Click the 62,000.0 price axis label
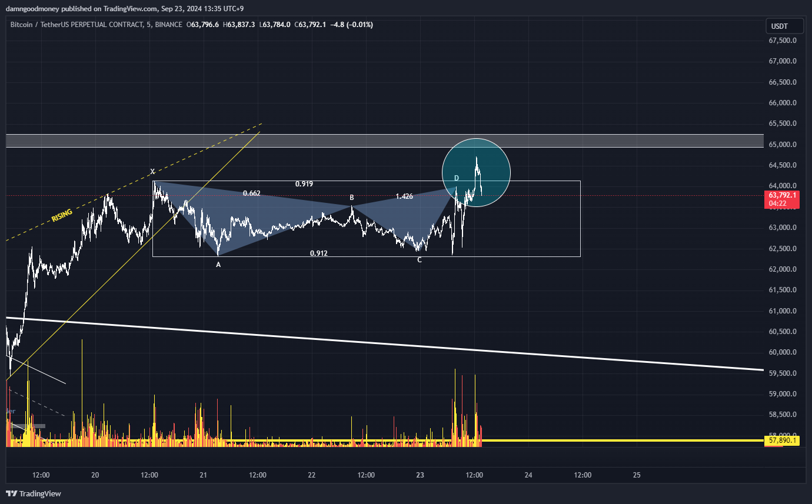The width and height of the screenshot is (812, 504). [783, 269]
